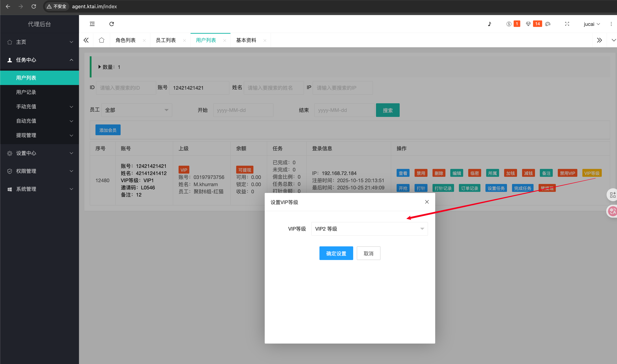The image size is (617, 364).
Task: Click the diamond icon with badge 14
Action: (528, 24)
